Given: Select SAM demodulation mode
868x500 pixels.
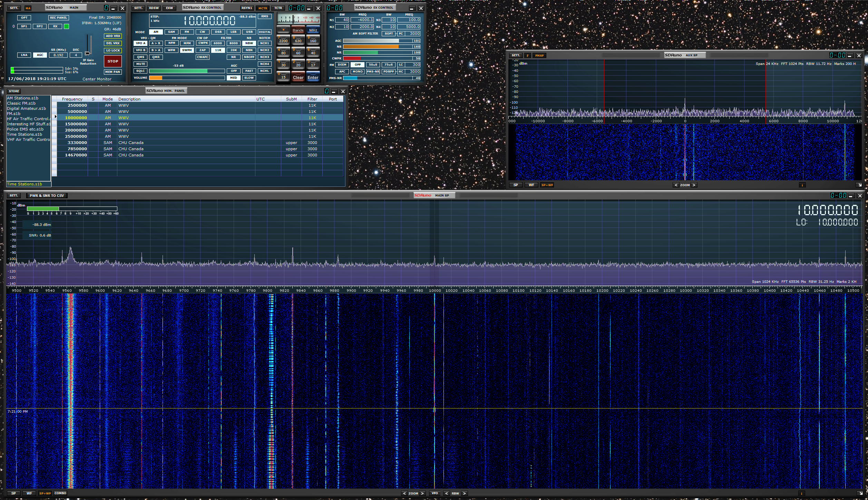Looking at the screenshot, I should tap(172, 32).
